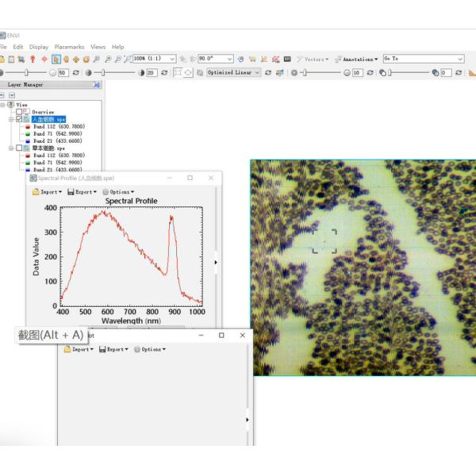This screenshot has width=476, height=476.
Task: Select the arrow cursor tool in toolbar
Action: [56, 59]
